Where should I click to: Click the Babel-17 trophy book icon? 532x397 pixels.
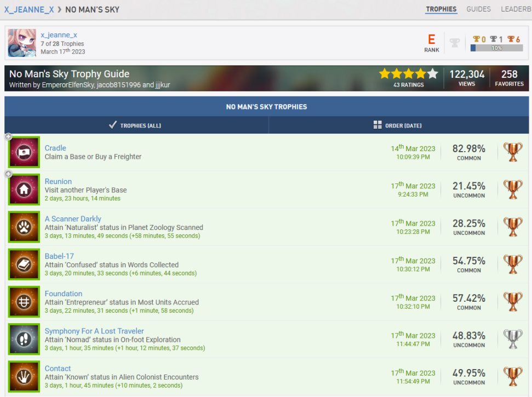tap(24, 264)
